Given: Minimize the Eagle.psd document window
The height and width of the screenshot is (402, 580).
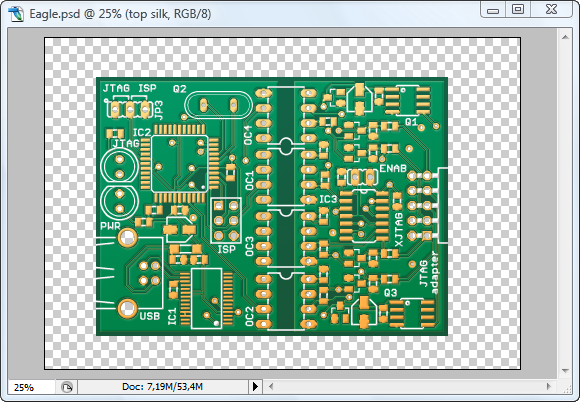Looking at the screenshot, I should point(493,10).
